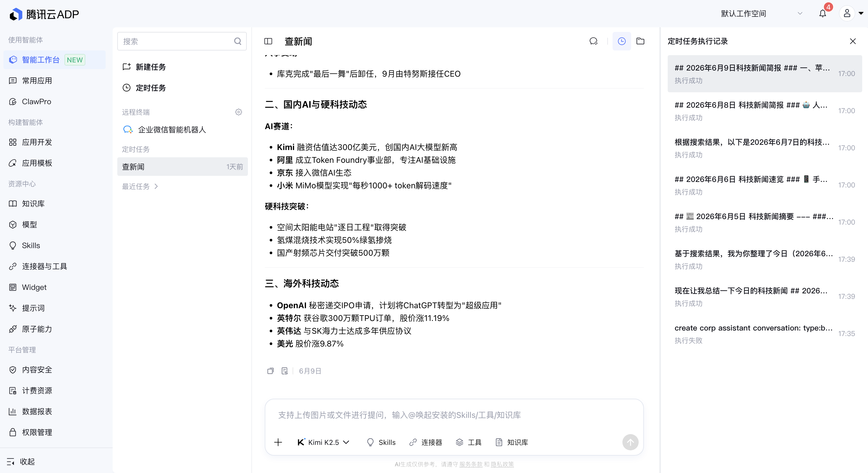Open the 2026年6月5日 科技新闻摘要 record
This screenshot has height=473, width=868.
point(765,222)
